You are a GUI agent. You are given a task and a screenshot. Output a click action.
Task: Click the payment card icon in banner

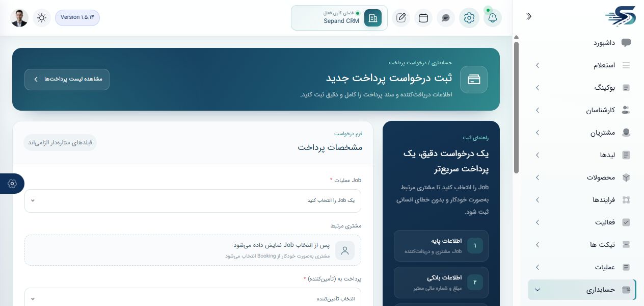pos(474,79)
